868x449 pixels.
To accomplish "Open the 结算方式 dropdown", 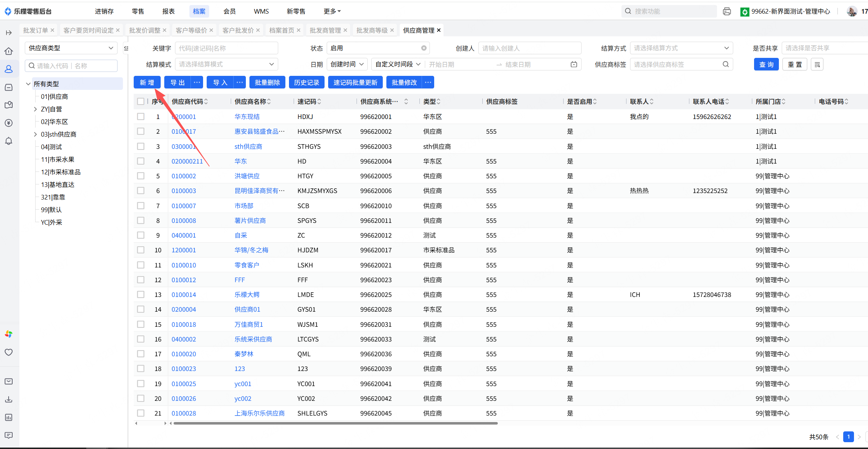I will [x=681, y=48].
